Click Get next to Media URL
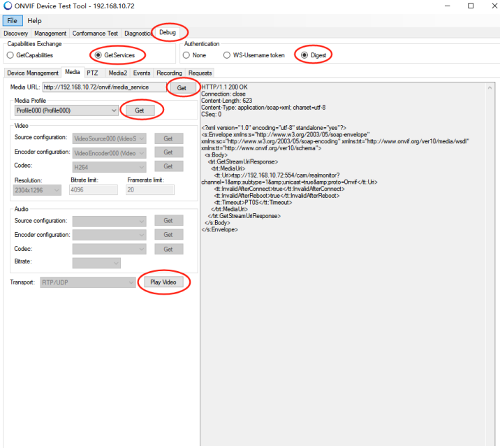500x448 pixels. (182, 88)
